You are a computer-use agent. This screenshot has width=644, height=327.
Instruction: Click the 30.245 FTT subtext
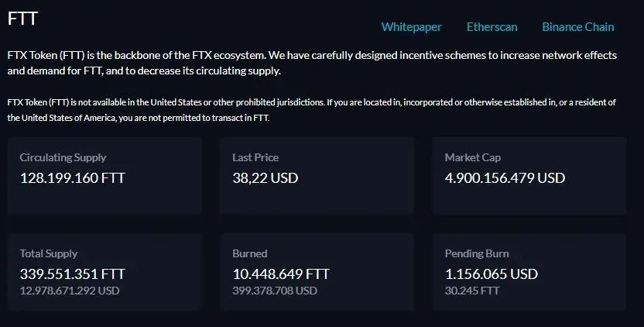pyautogui.click(x=472, y=291)
